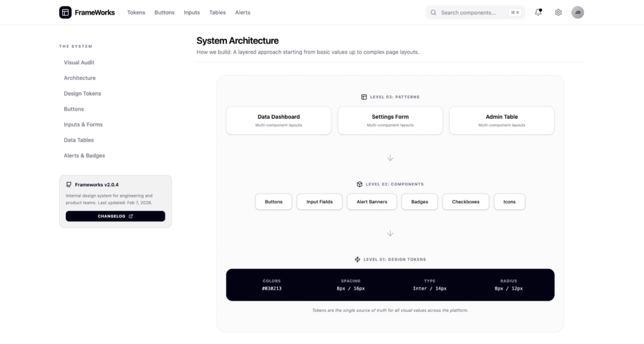Click the down arrow below Components row
Image resolution: width=644 pixels, height=344 pixels.
[x=390, y=233]
